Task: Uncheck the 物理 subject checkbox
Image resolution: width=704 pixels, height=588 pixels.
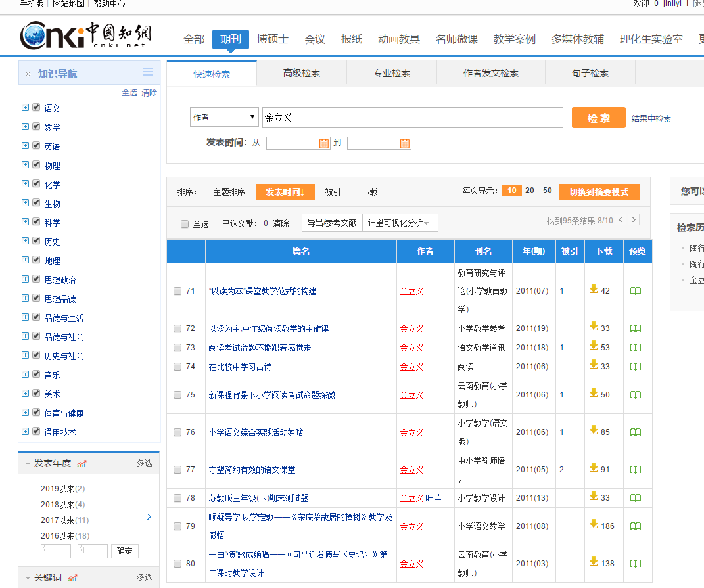Action: pos(36,165)
